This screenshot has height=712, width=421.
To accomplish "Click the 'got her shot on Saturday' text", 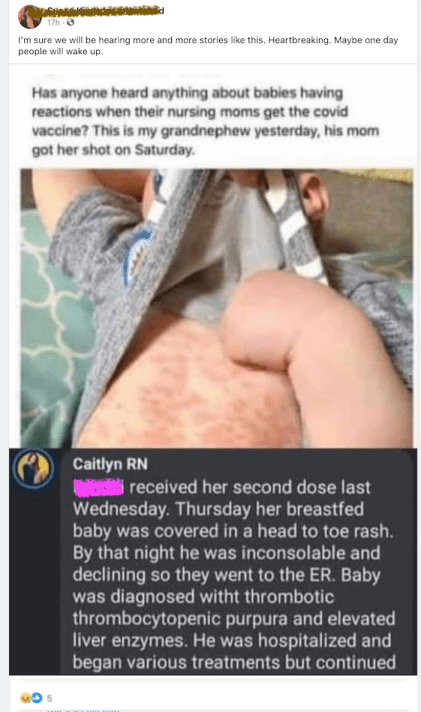I will coord(113,149).
